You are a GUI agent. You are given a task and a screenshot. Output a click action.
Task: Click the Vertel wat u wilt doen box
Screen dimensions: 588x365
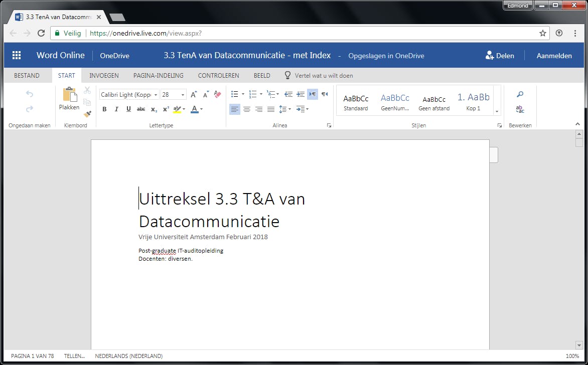tap(323, 75)
